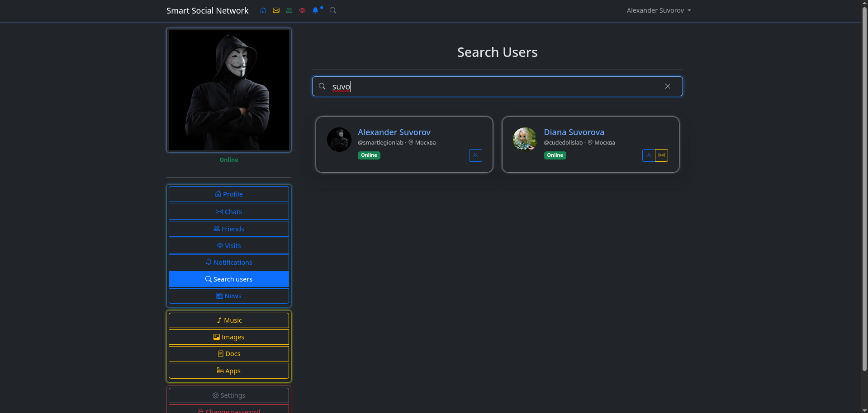Screen dimensions: 868x413
Task: Send message to Diana Suvorova via envelope button
Action: click(661, 155)
